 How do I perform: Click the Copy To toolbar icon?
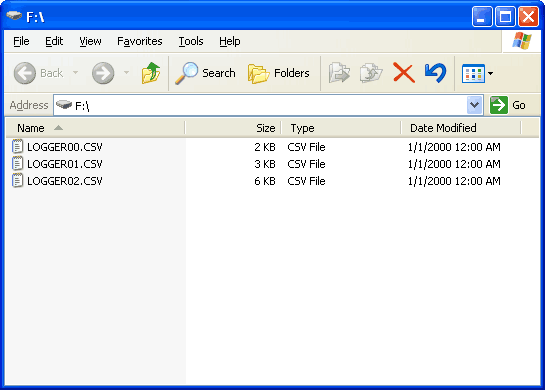[371, 73]
